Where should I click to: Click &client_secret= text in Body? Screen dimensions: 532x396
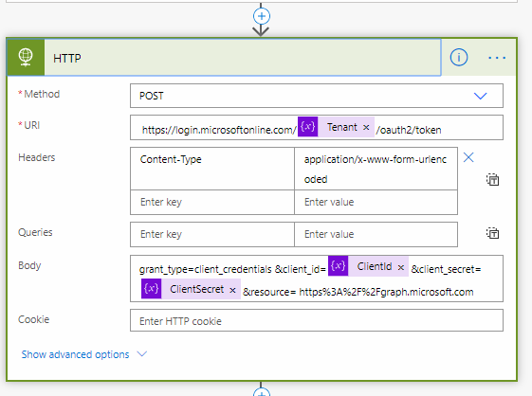click(446, 269)
